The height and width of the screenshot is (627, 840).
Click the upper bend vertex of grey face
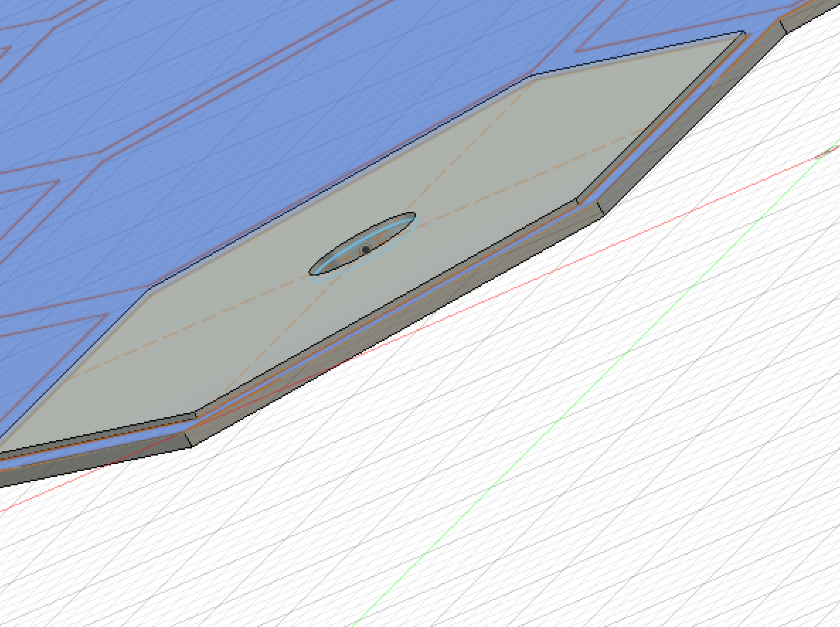(535, 75)
